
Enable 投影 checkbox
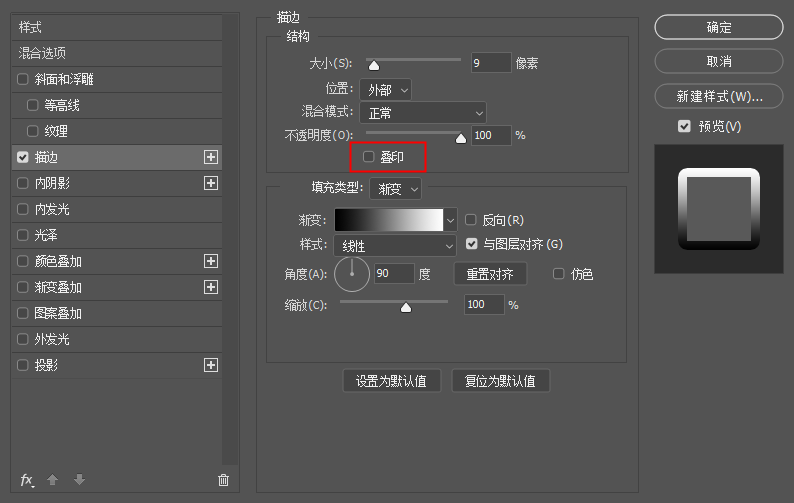[x=23, y=365]
